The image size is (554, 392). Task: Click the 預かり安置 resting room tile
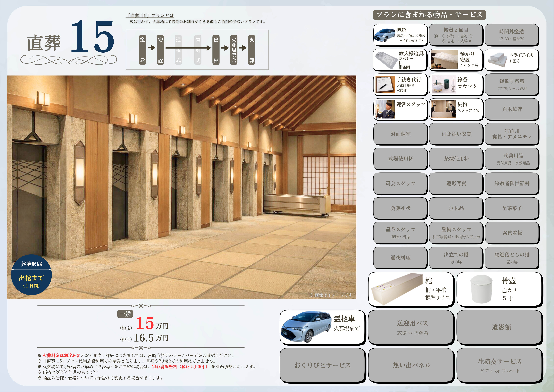point(456,60)
